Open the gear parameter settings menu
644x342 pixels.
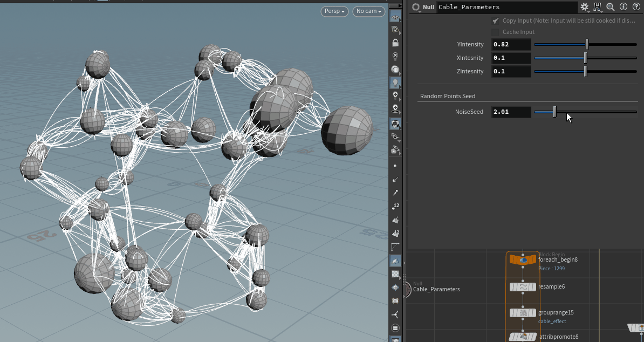tap(584, 7)
